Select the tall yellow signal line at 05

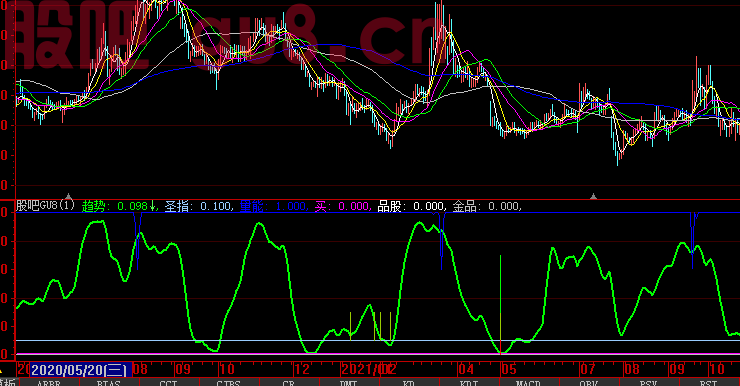(x=500, y=304)
